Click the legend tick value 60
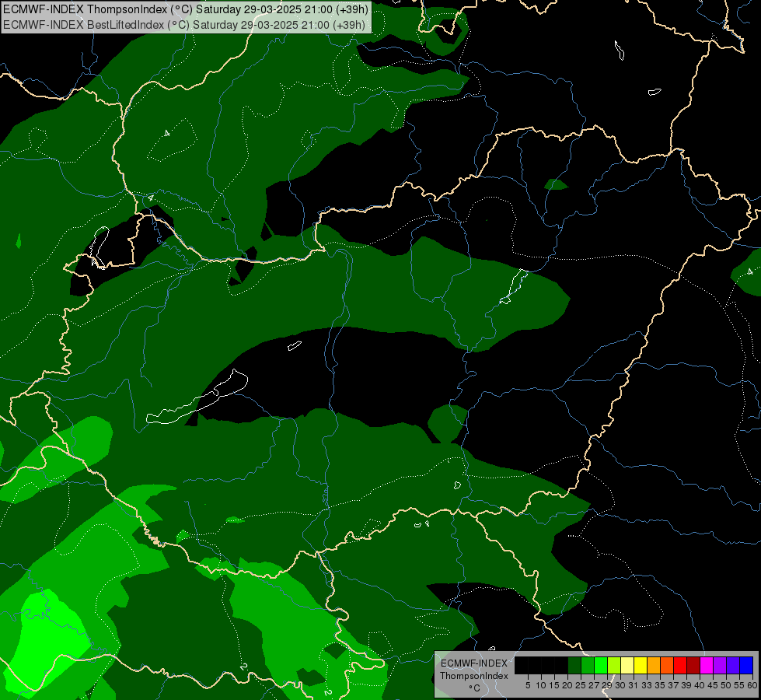The height and width of the screenshot is (700, 761). pos(752,685)
